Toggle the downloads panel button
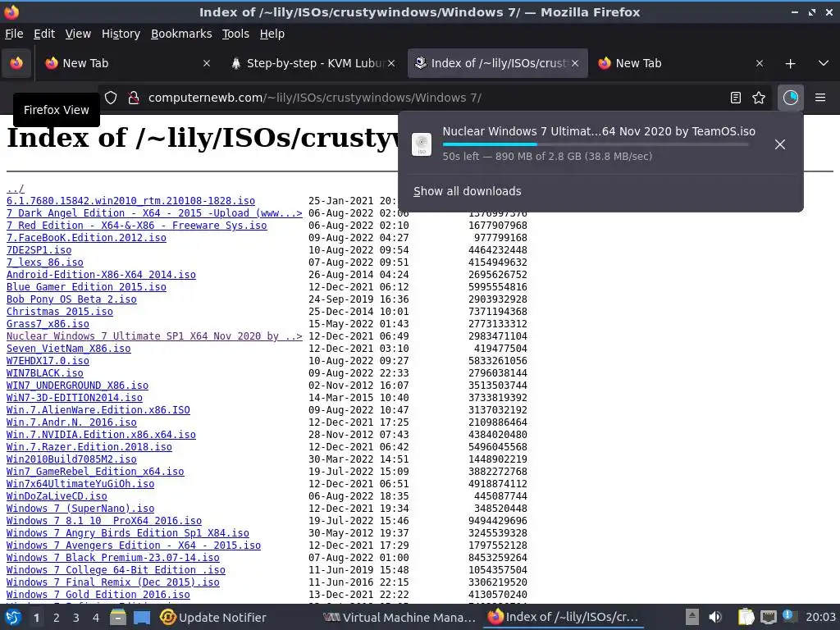 coord(790,98)
